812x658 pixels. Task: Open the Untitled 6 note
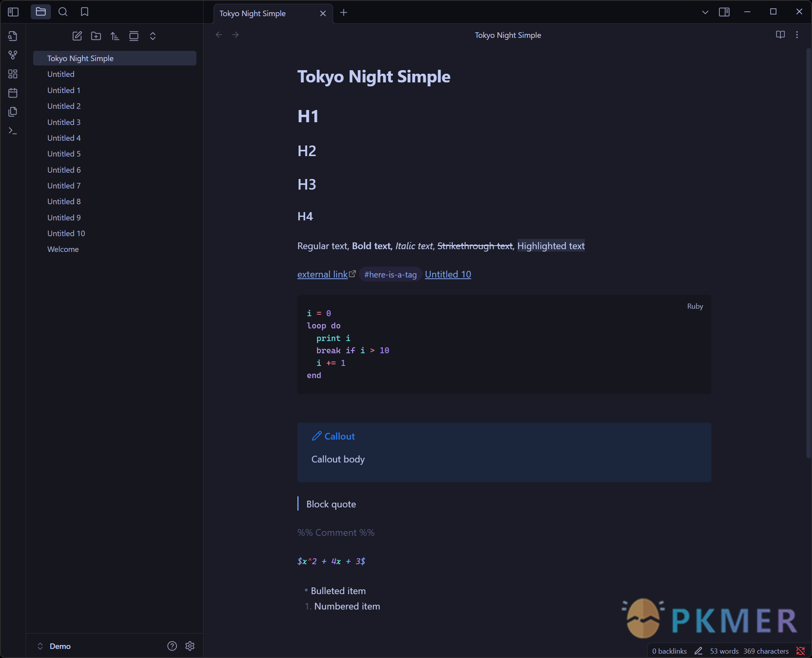[115, 170]
